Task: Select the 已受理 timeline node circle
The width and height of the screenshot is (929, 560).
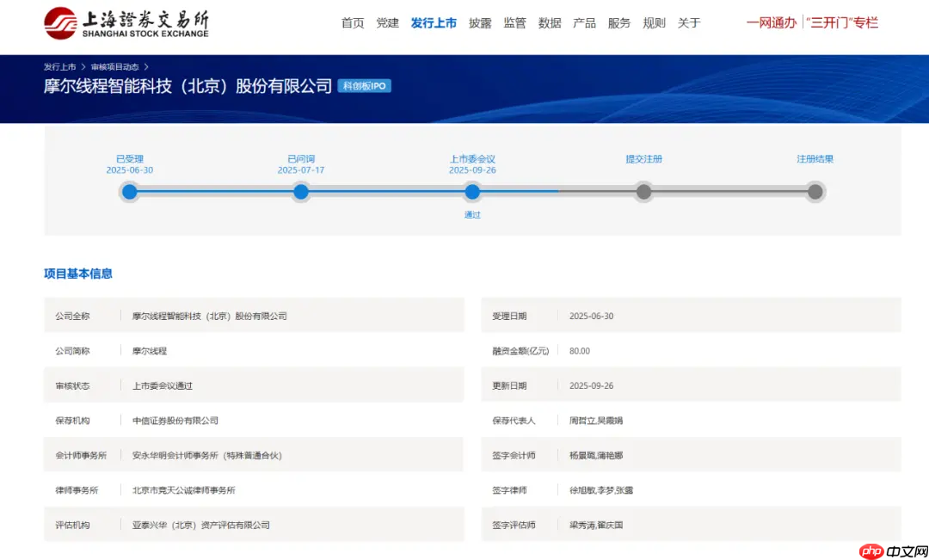Action: point(129,192)
